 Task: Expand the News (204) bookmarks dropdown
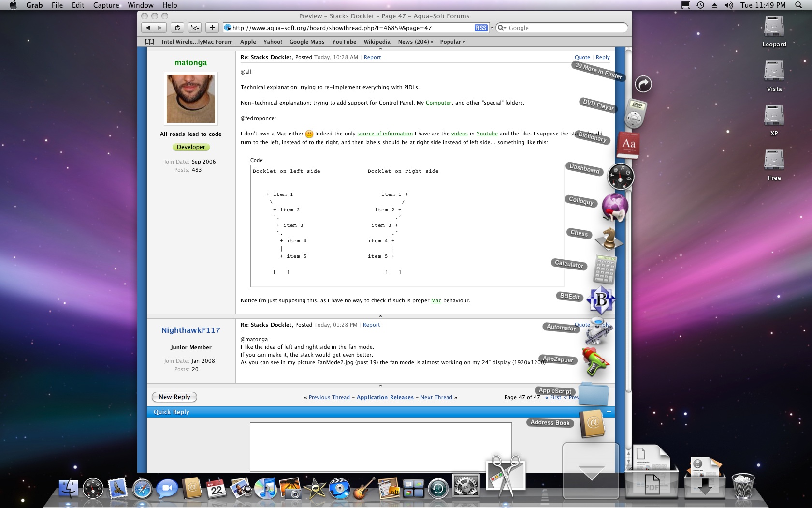click(x=416, y=42)
